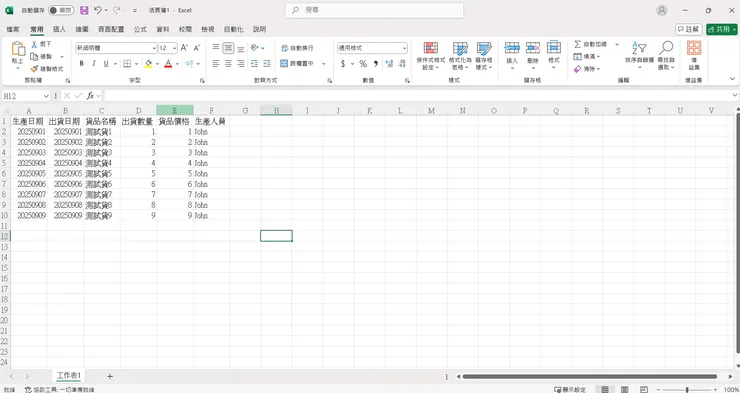Open the File (檔案) tab
Viewport: 740px width, 393px height.
(13, 29)
